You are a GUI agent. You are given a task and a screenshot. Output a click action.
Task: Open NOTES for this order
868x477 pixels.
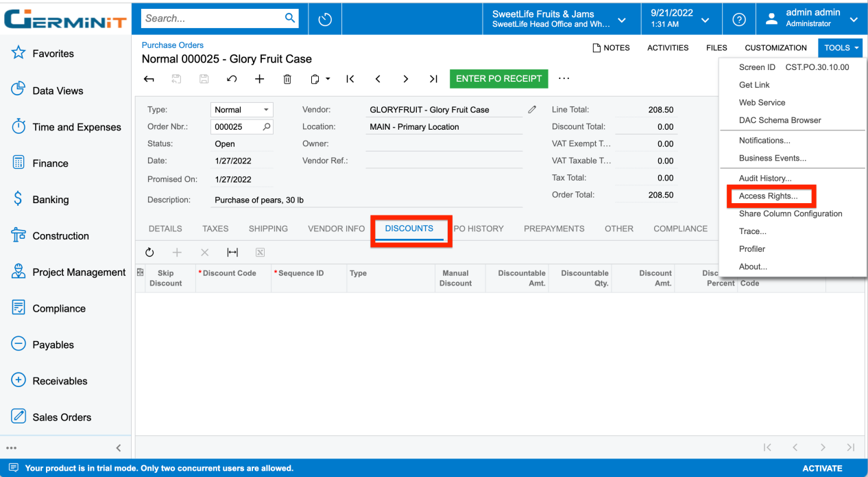pyautogui.click(x=611, y=48)
